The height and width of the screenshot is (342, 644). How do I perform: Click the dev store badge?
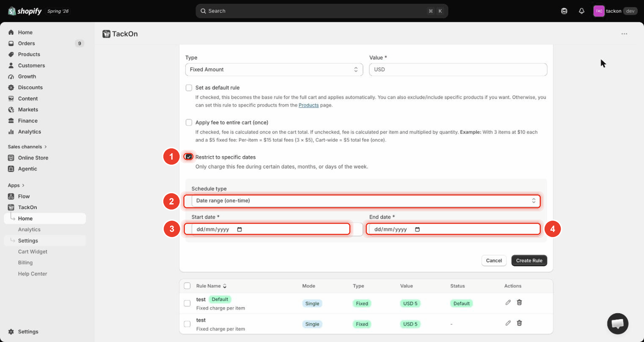tap(630, 11)
